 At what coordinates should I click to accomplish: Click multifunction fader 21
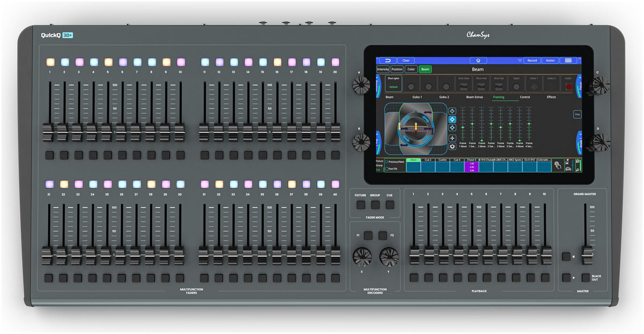point(47,255)
